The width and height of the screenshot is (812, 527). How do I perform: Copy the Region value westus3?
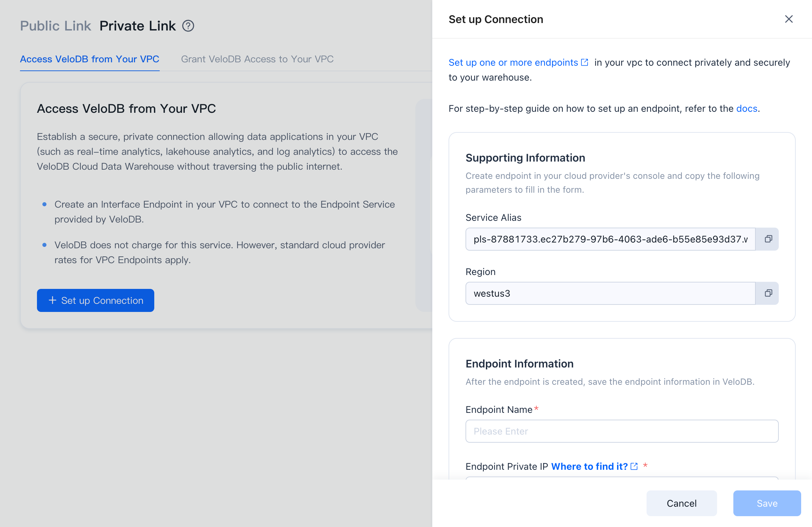pyautogui.click(x=768, y=293)
